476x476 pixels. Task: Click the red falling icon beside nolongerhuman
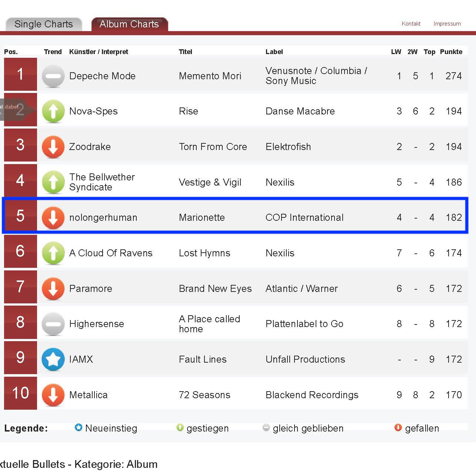tap(53, 217)
